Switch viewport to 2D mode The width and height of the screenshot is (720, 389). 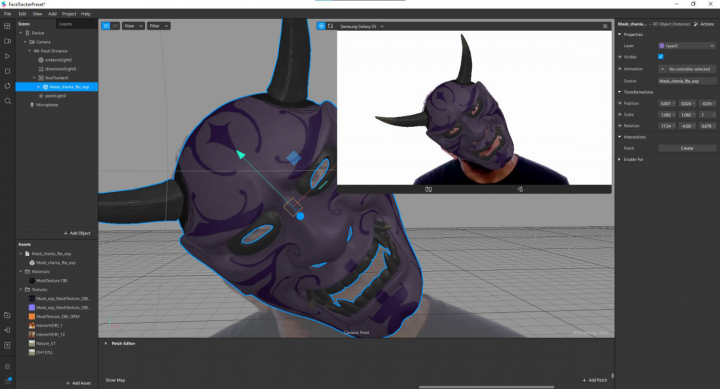click(115, 26)
